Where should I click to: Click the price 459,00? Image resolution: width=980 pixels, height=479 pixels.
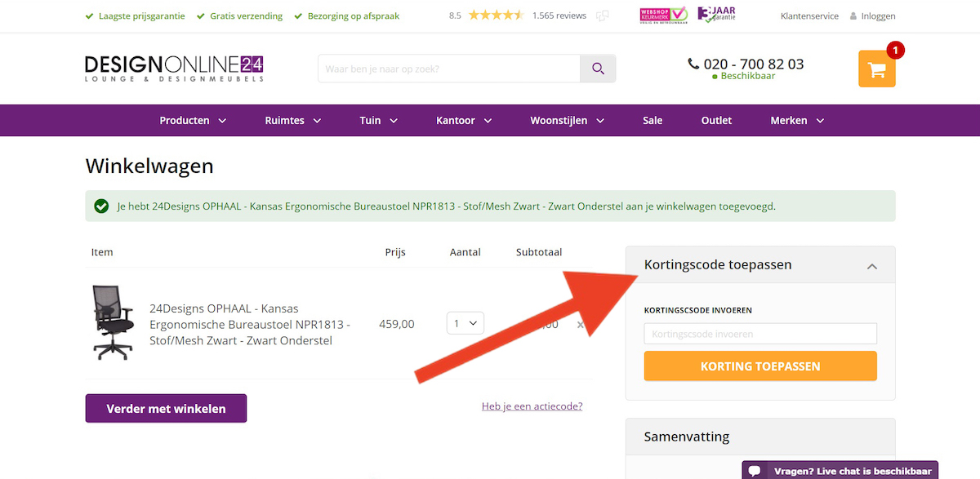396,324
